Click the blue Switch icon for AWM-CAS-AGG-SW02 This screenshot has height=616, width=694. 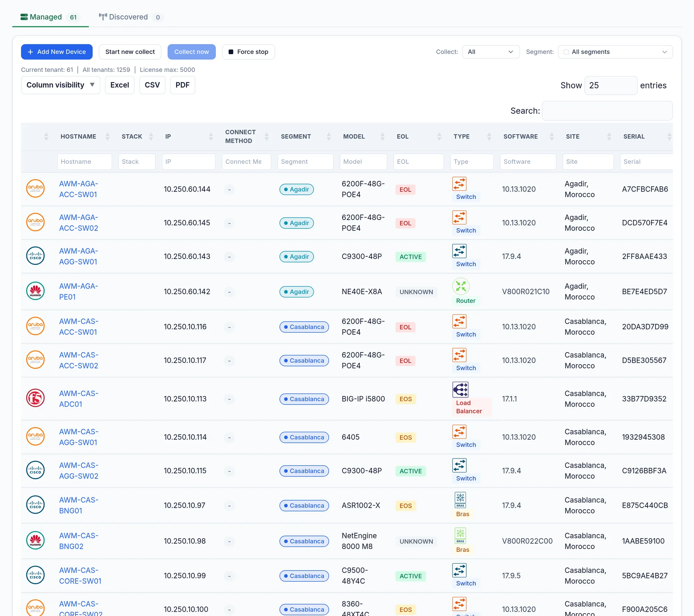(x=459, y=465)
